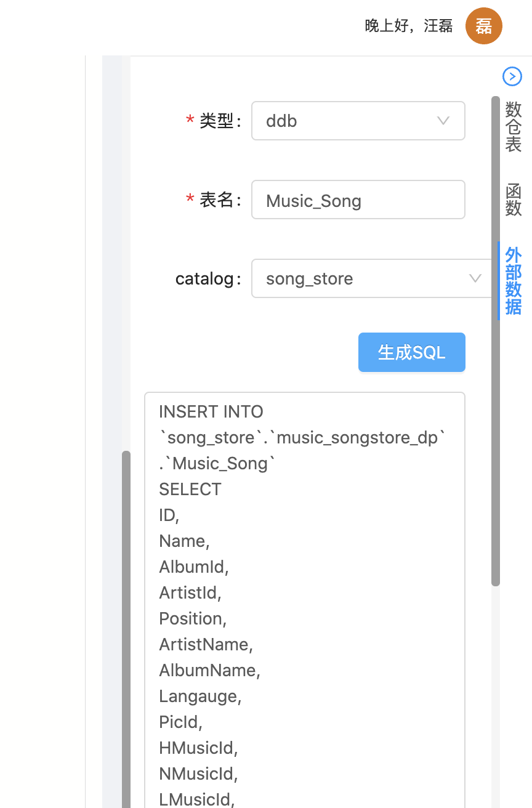Click the 晚上好，汪磊 greeting text

click(x=409, y=26)
